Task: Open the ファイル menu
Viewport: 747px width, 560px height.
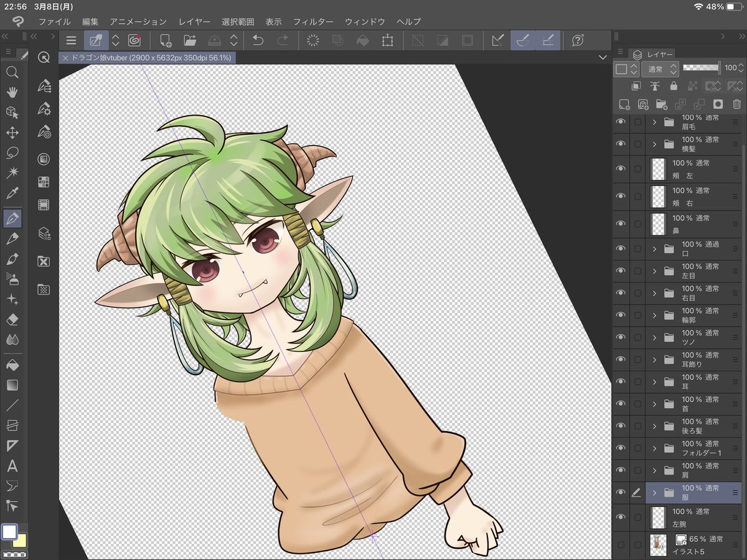Action: [54, 21]
